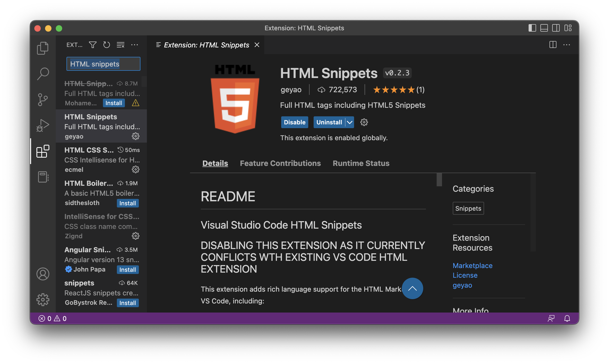609x364 pixels.
Task: Focus the extensions search box
Action: 103,64
